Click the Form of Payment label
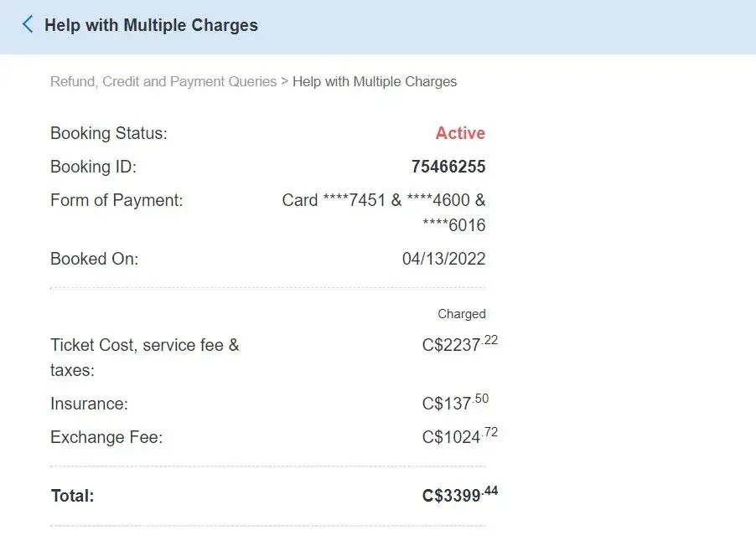The width and height of the screenshot is (756, 551). (117, 200)
